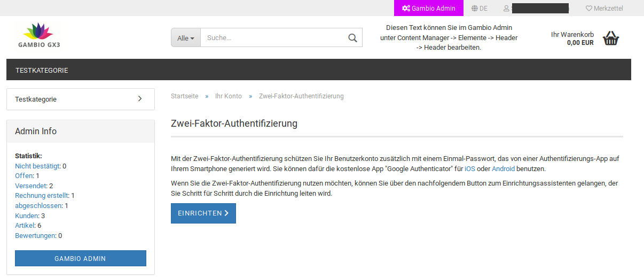Open the Kunden statistics link
This screenshot has height=277, width=644.
[27, 216]
